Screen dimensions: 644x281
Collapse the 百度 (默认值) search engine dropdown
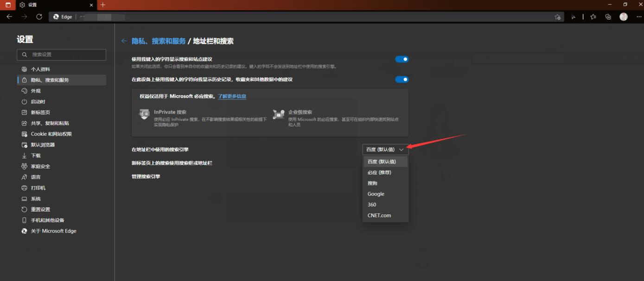385,150
